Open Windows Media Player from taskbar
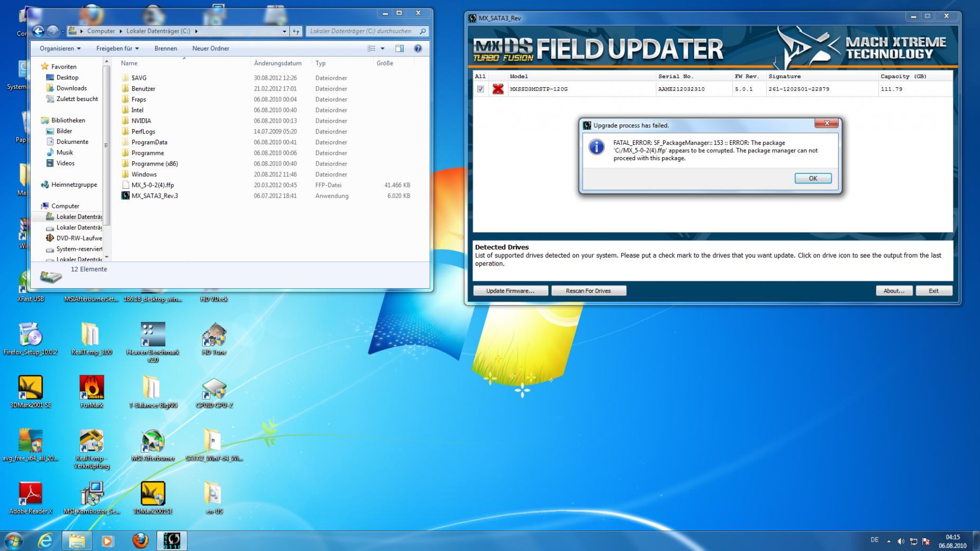 click(x=108, y=541)
